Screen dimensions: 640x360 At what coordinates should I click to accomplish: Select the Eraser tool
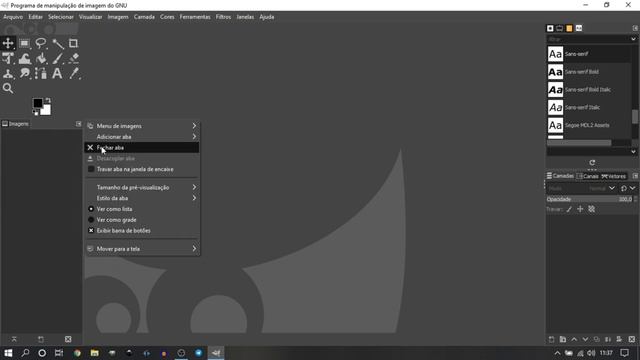[x=73, y=58]
